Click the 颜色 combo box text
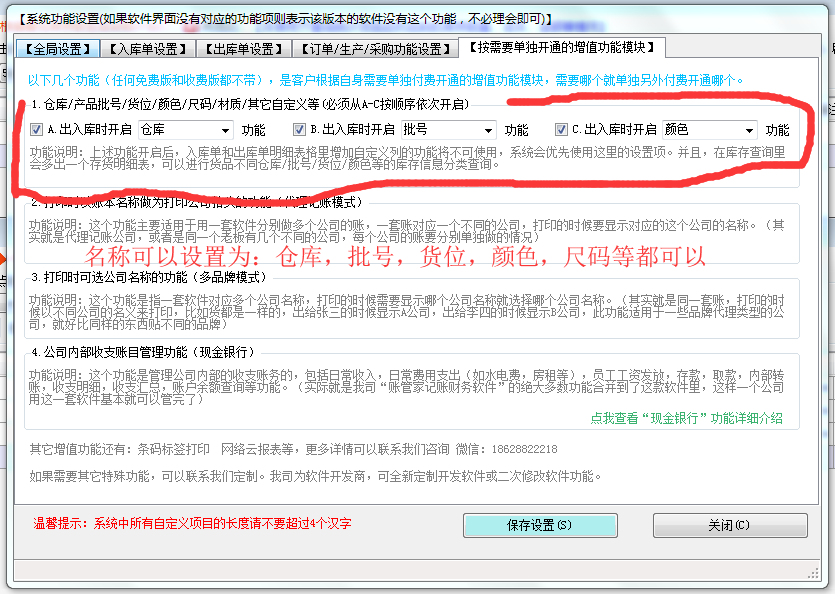The width and height of the screenshot is (835, 594). click(699, 130)
